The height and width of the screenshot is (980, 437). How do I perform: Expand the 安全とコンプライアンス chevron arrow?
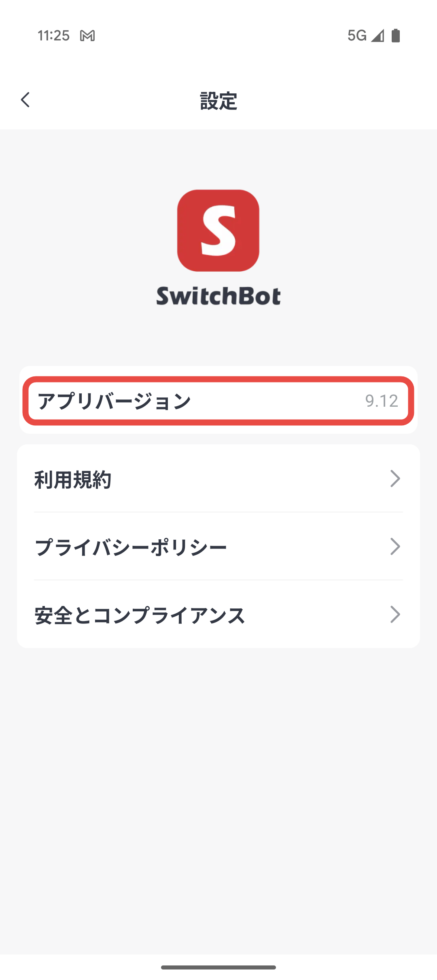click(395, 615)
